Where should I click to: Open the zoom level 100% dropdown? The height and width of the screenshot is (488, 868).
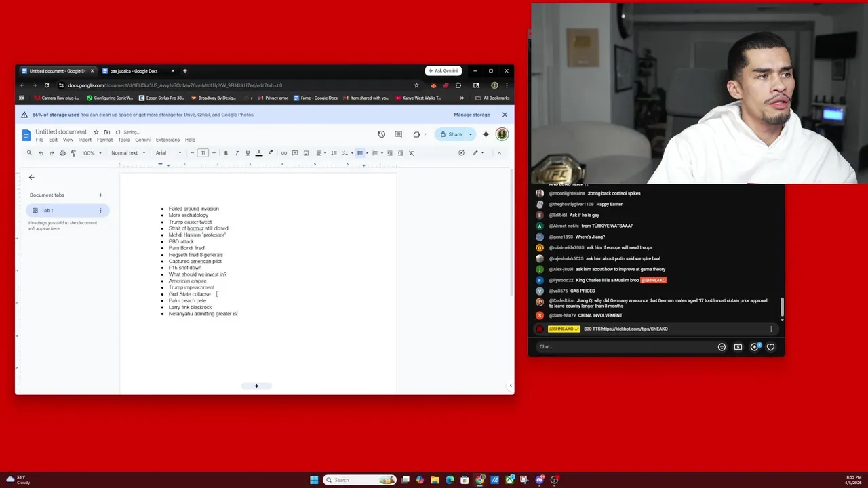92,153
